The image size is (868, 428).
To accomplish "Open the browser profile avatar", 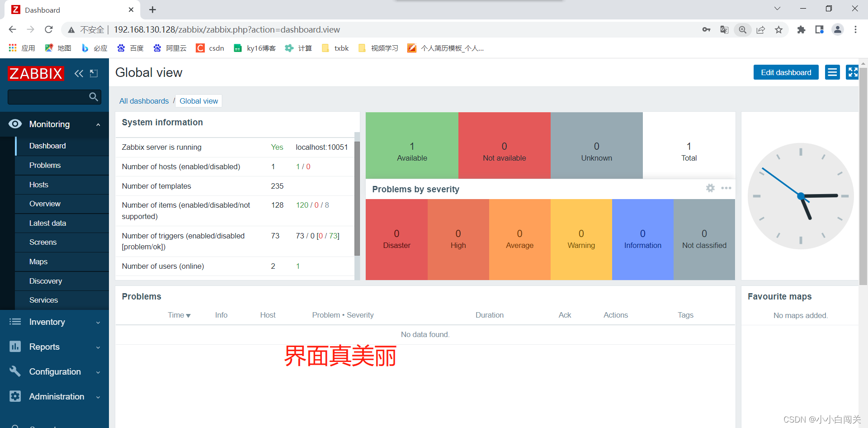I will tap(838, 29).
